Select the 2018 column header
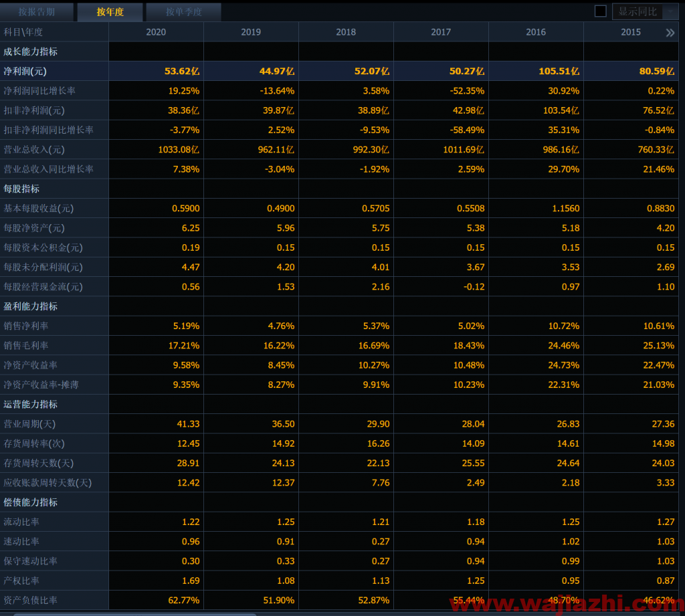 coord(346,32)
